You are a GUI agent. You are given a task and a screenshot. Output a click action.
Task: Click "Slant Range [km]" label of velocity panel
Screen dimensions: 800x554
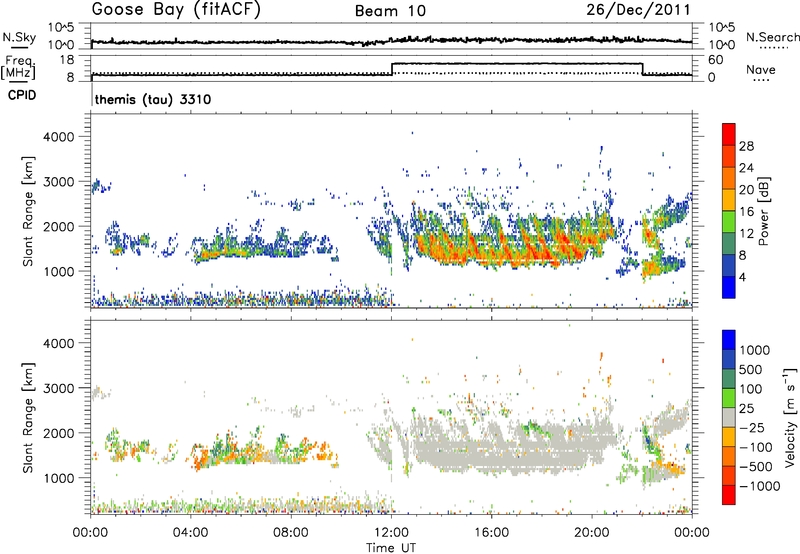coord(28,418)
